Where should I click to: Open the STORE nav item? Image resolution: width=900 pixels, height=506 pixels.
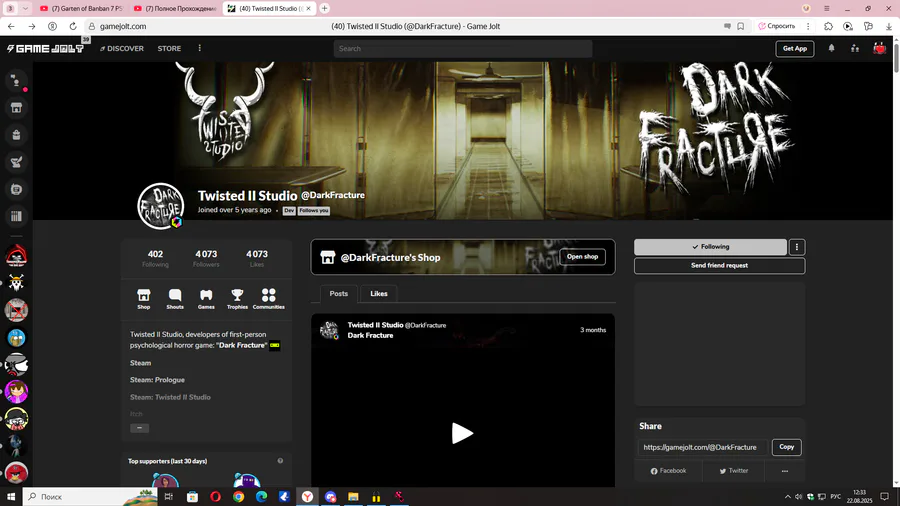point(169,49)
